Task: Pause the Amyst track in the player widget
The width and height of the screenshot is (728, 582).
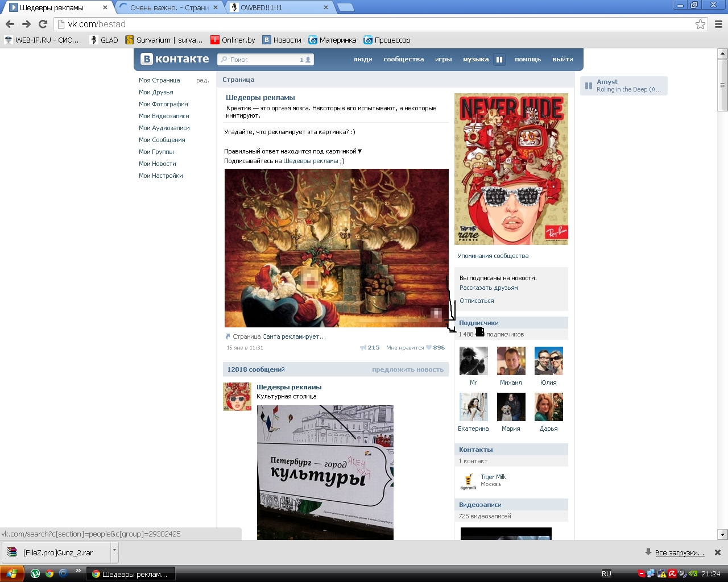Action: [589, 86]
